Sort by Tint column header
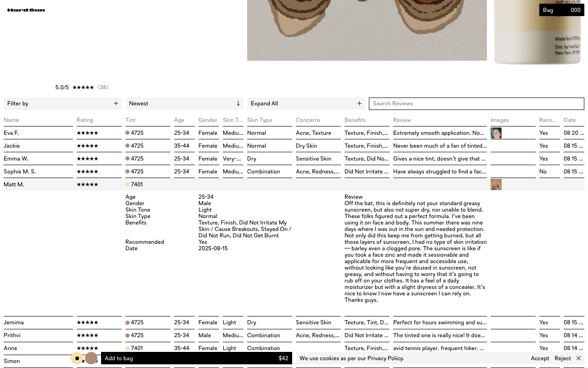 point(130,120)
